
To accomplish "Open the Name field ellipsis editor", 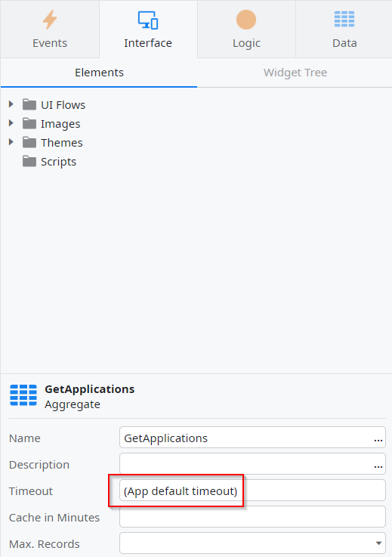I will [378, 440].
